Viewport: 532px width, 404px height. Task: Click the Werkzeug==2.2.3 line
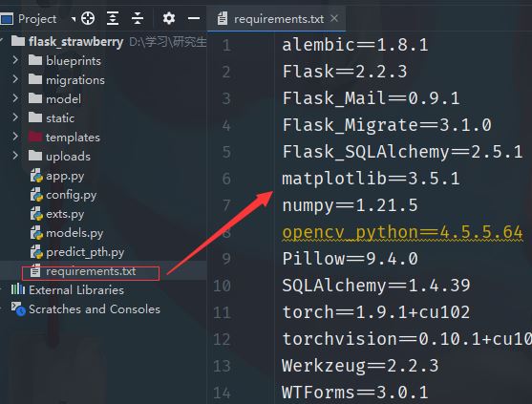(x=360, y=366)
